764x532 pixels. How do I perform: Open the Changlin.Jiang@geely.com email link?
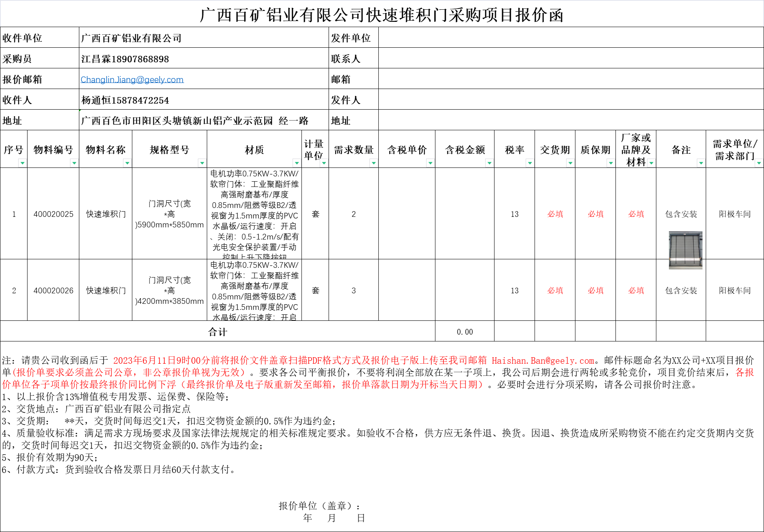click(x=132, y=80)
